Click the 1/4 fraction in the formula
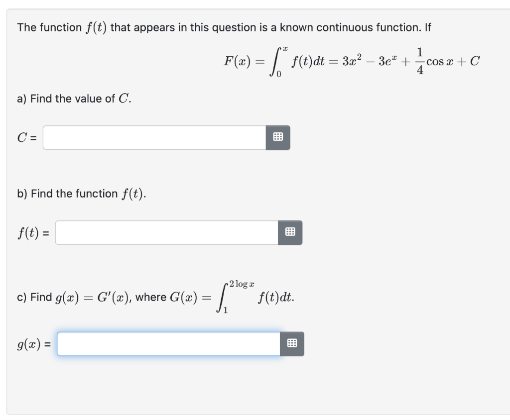Viewport: 510px width, 420px height. (x=420, y=61)
